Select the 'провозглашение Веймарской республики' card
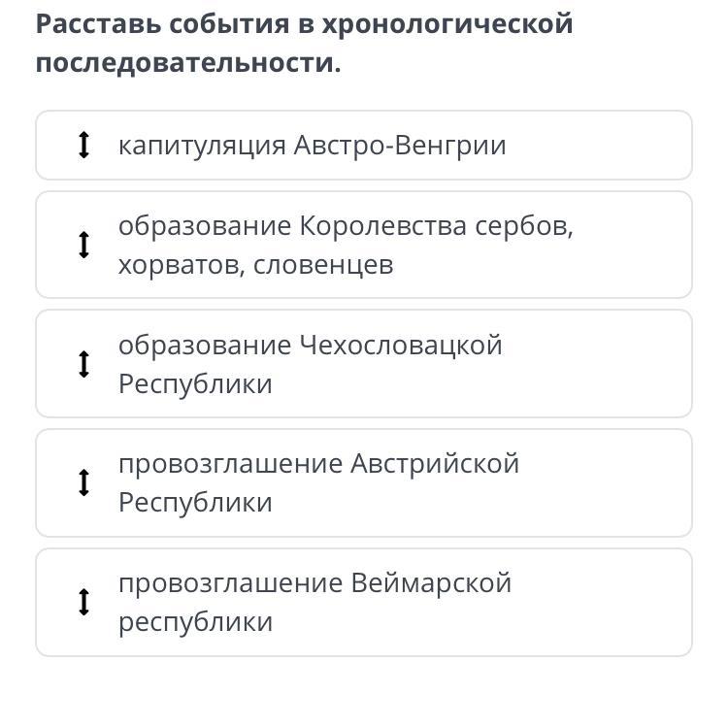 363,602
